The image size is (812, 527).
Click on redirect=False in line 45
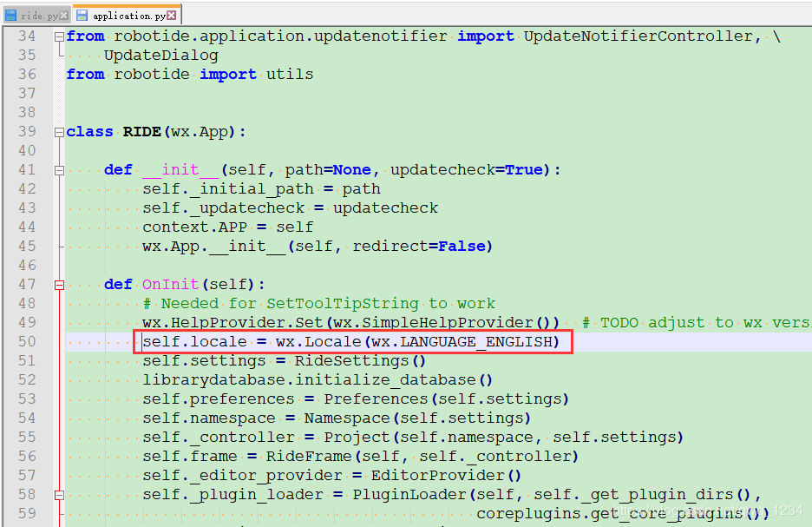419,247
